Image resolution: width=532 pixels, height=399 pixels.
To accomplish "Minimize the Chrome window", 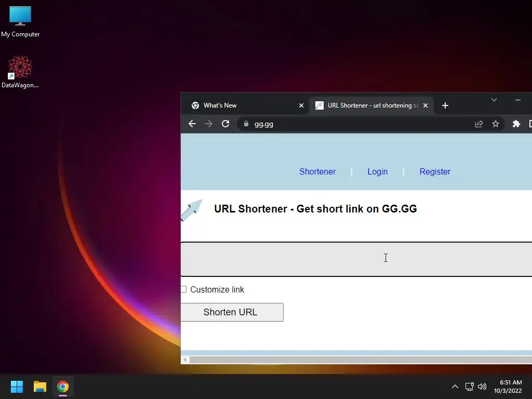I will (518, 100).
